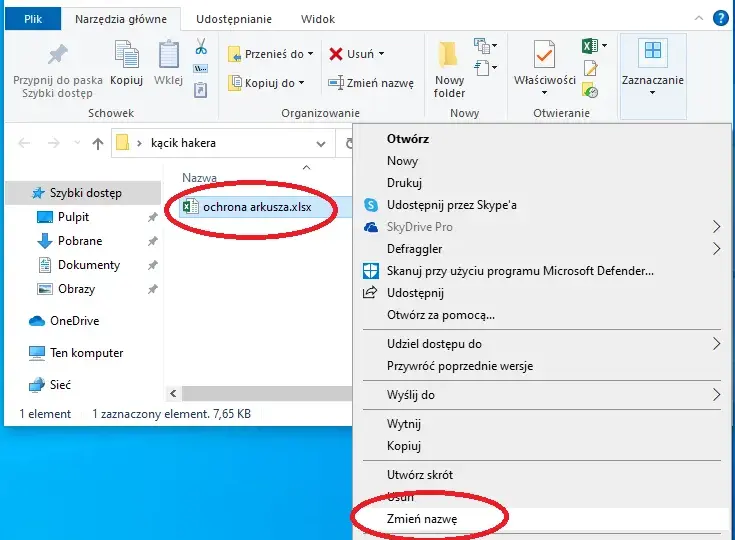Viewport: 735px width, 540px height.
Task: Click the help question mark icon
Action: click(720, 18)
